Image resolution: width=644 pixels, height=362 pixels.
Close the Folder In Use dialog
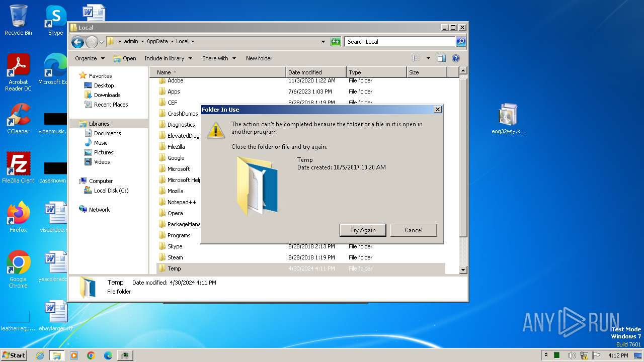pyautogui.click(x=438, y=110)
